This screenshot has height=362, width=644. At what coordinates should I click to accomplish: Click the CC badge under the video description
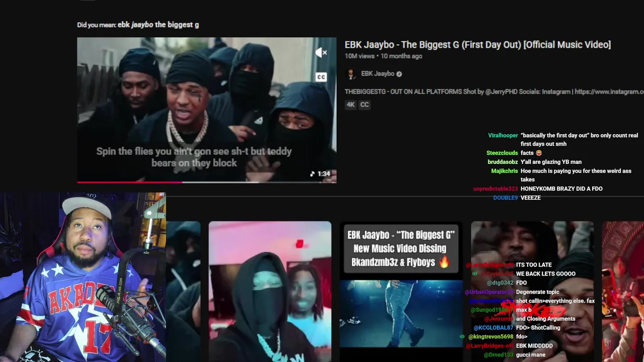pos(364,105)
